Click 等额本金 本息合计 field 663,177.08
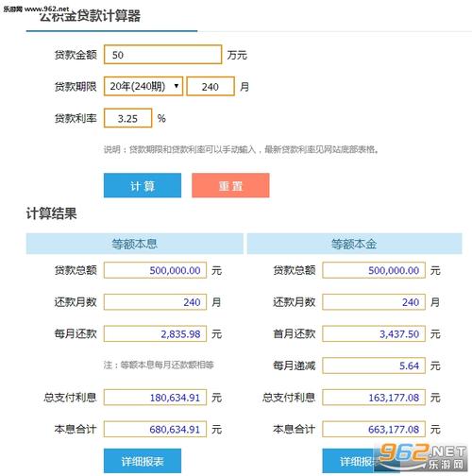Screen dimensions: 472x476 point(374,429)
